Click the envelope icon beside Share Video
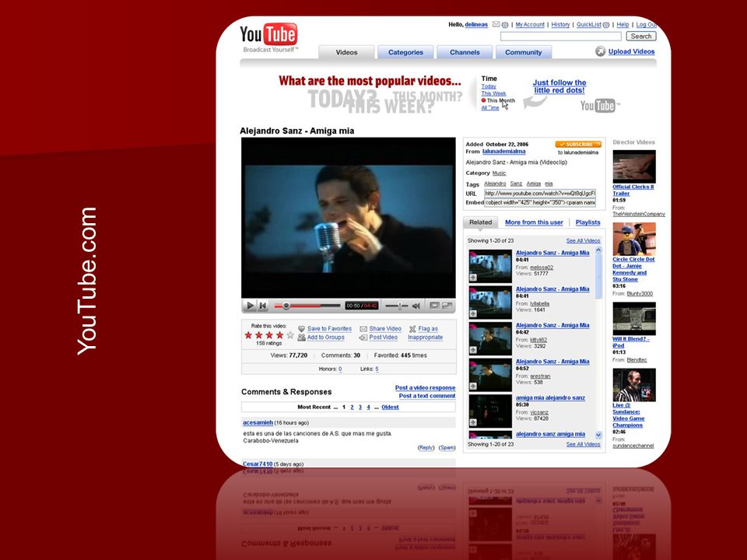The height and width of the screenshot is (560, 747). [x=363, y=328]
